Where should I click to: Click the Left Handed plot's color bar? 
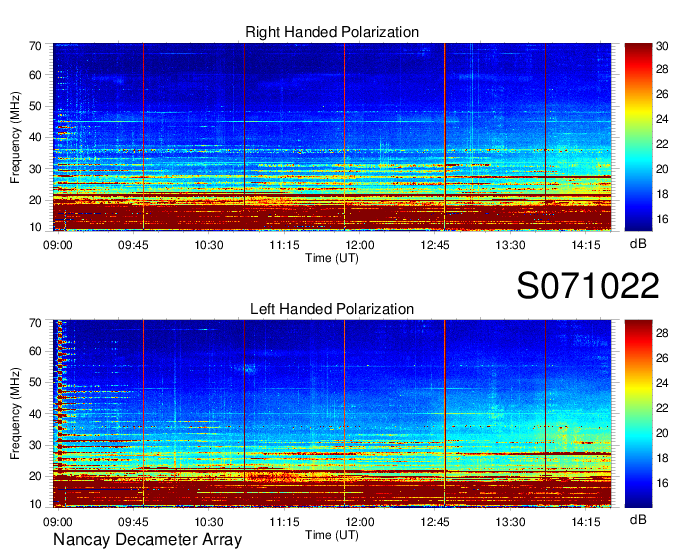(638, 414)
